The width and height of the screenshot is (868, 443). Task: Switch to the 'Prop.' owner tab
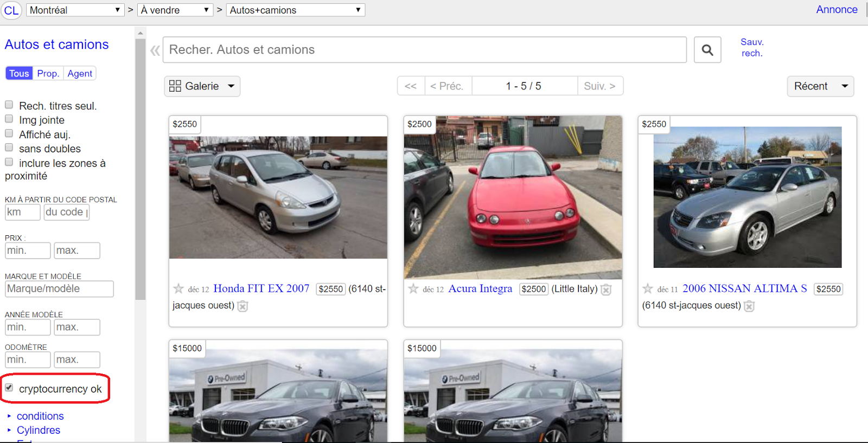pyautogui.click(x=48, y=73)
